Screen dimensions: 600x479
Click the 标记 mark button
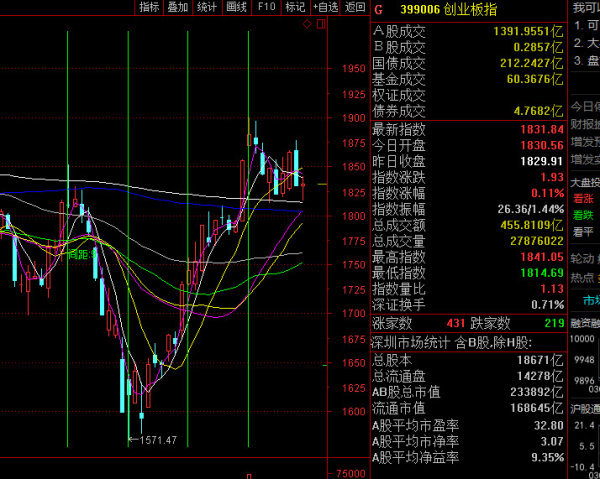[x=295, y=7]
